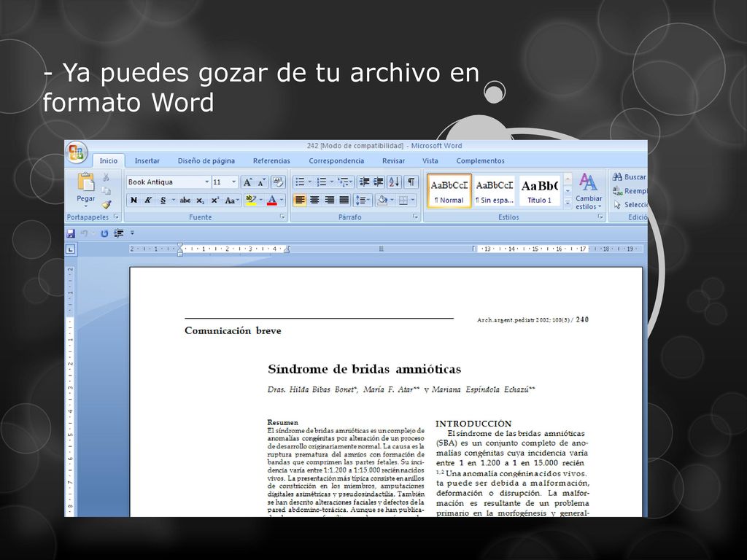Expand the styles gallery More arrow
The height and width of the screenshot is (560, 747).
pyautogui.click(x=568, y=203)
